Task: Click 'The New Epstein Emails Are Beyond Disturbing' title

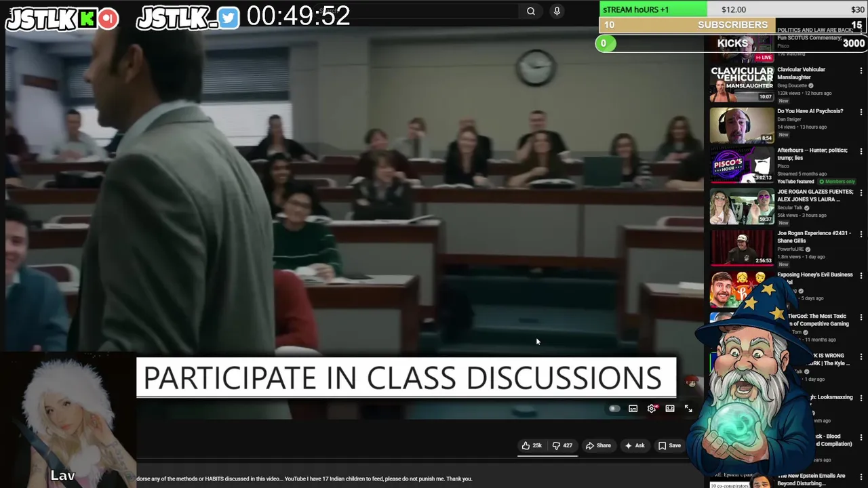Action: coord(811,480)
